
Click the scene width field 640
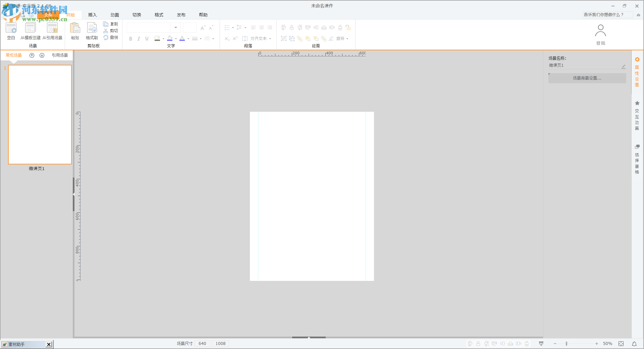tap(202, 343)
